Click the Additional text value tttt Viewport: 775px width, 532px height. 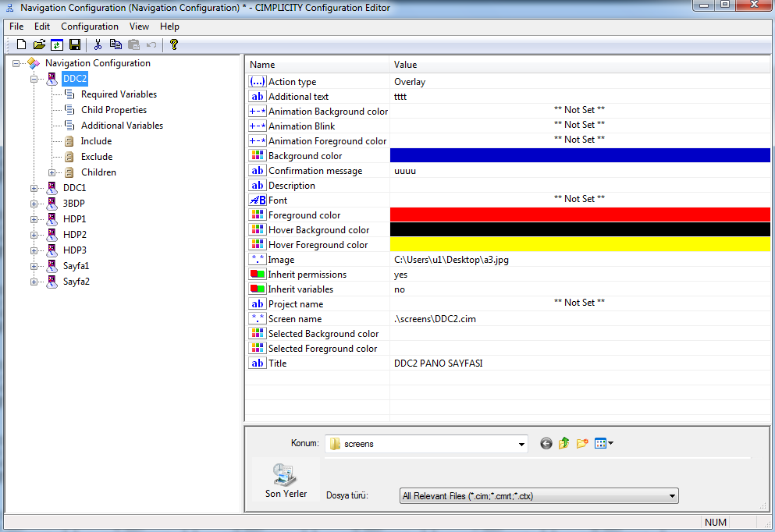[400, 97]
